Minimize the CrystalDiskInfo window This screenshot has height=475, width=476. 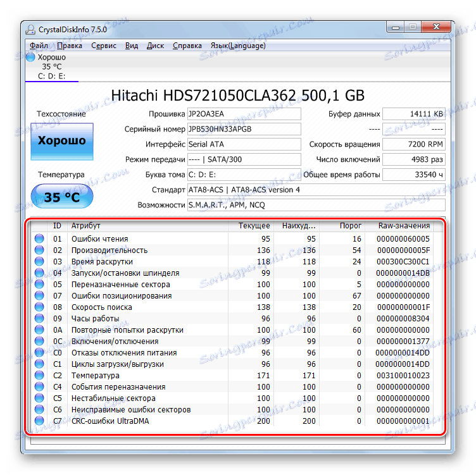395,27
